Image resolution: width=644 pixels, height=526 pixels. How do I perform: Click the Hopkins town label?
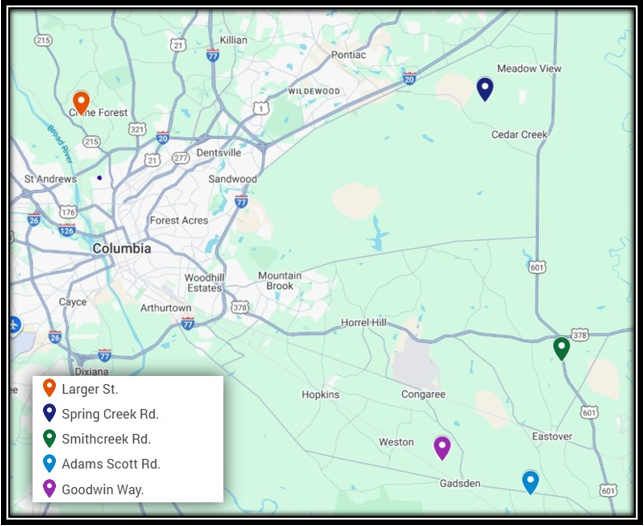click(320, 395)
